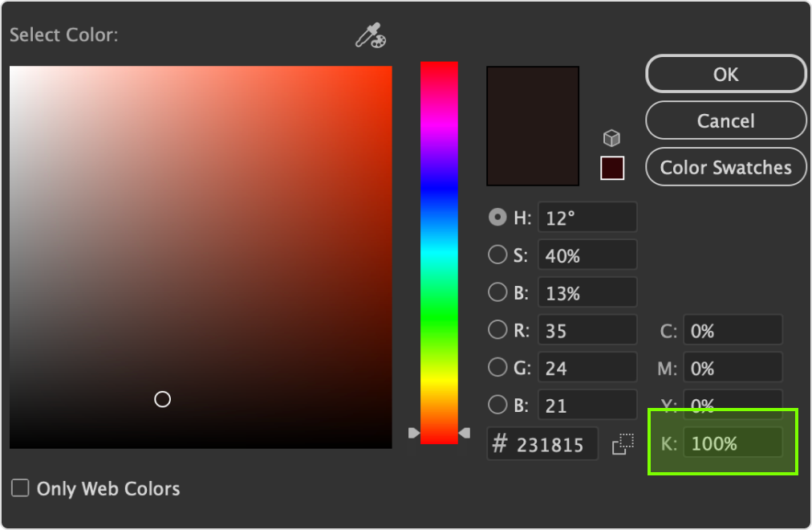Select the R red radio button
Screen dimensions: 812x530
pos(497,329)
